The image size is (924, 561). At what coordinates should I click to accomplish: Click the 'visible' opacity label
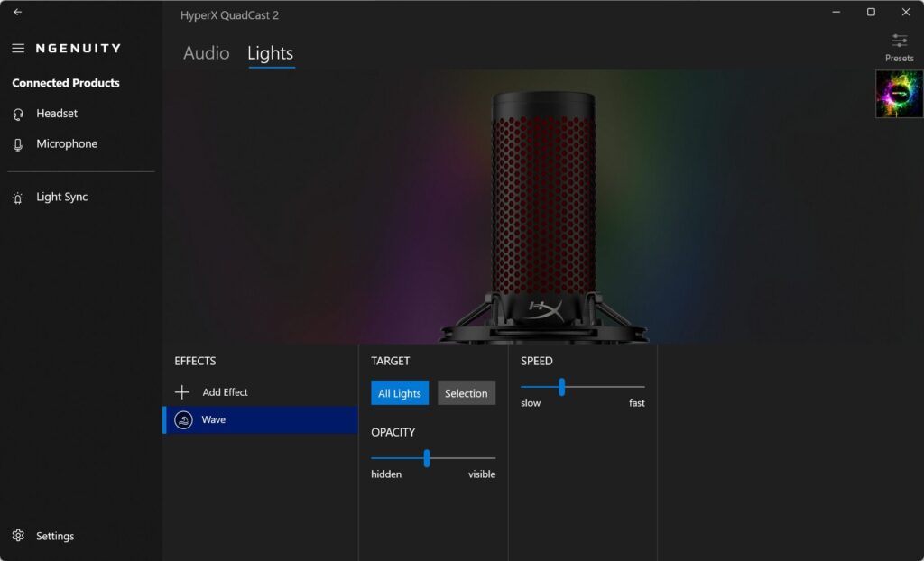tap(482, 474)
